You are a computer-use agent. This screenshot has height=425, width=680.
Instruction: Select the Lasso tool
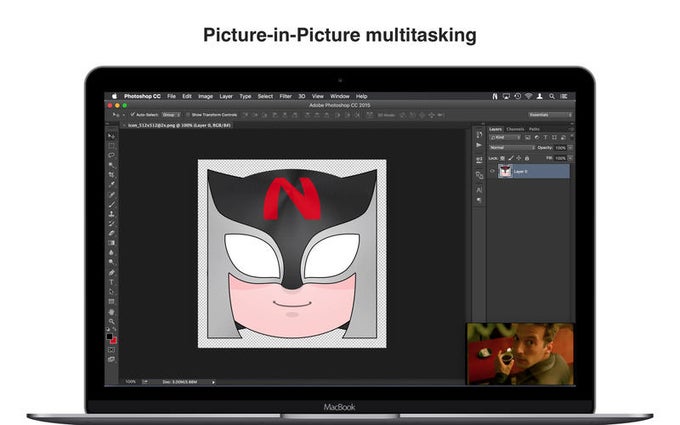point(111,155)
